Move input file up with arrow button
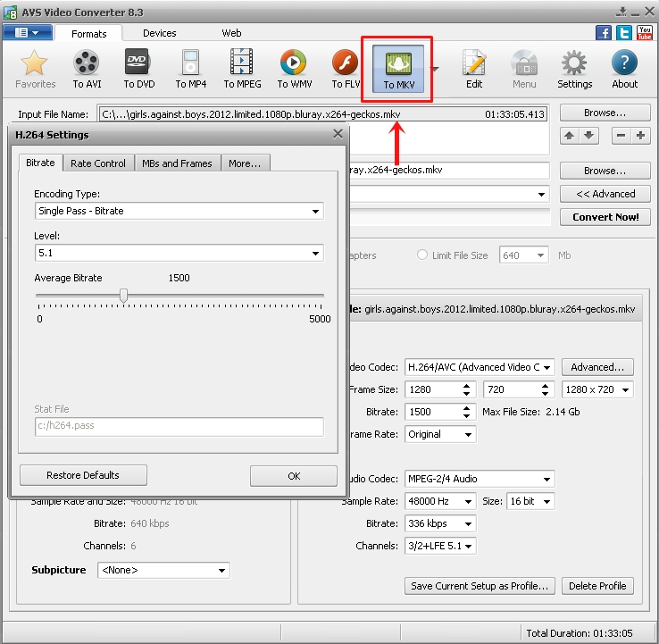The image size is (659, 644). click(570, 136)
